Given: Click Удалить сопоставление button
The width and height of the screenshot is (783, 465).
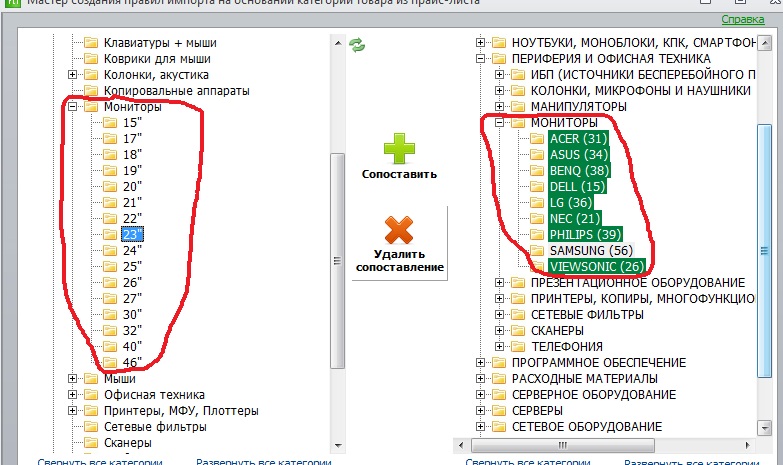Looking at the screenshot, I should tap(399, 244).
